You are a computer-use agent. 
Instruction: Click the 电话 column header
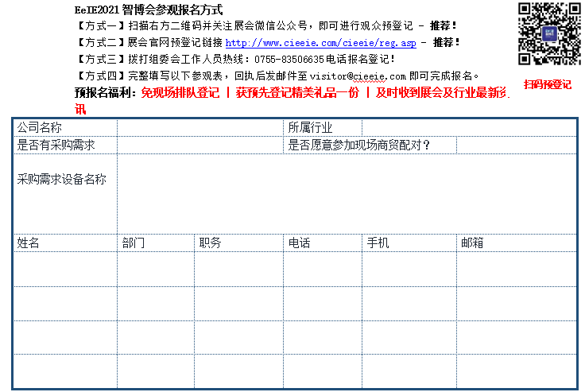point(300,243)
